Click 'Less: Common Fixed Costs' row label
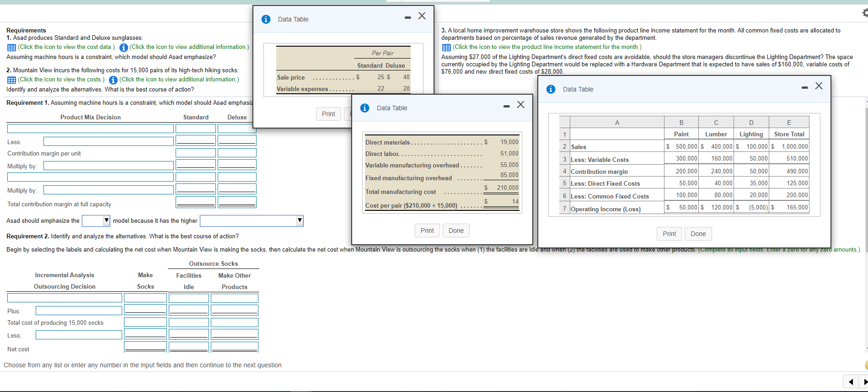 (x=610, y=196)
